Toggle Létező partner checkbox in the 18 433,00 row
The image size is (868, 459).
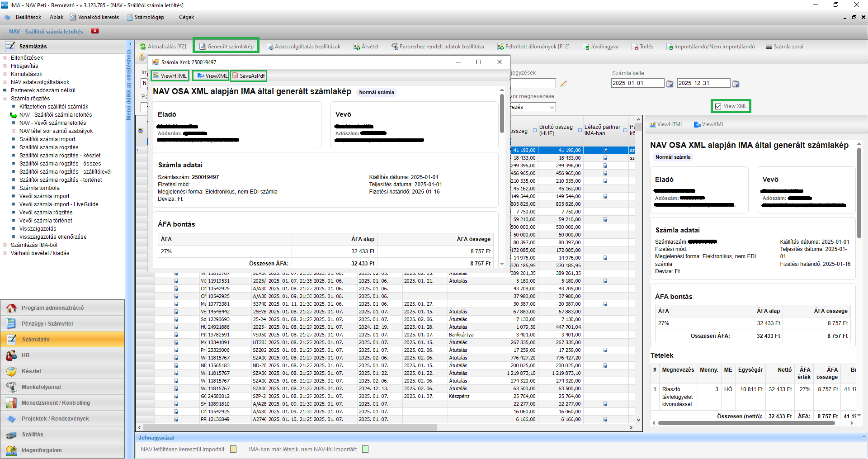click(x=605, y=158)
